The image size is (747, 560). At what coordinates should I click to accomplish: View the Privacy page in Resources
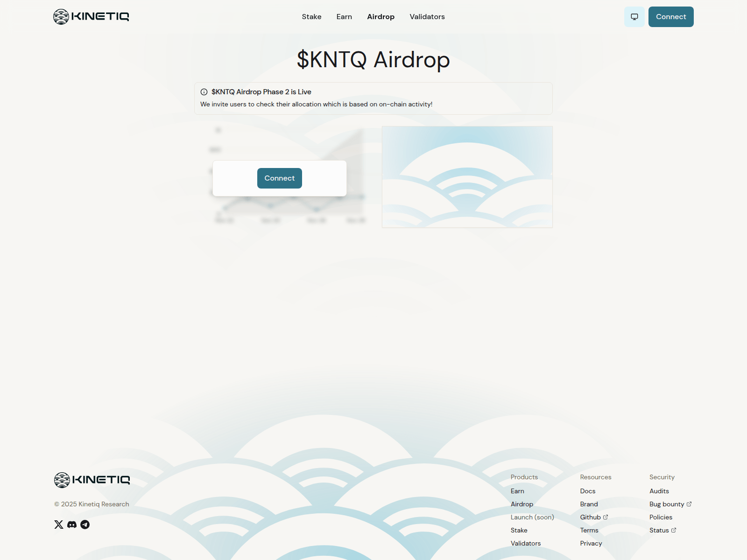(591, 543)
